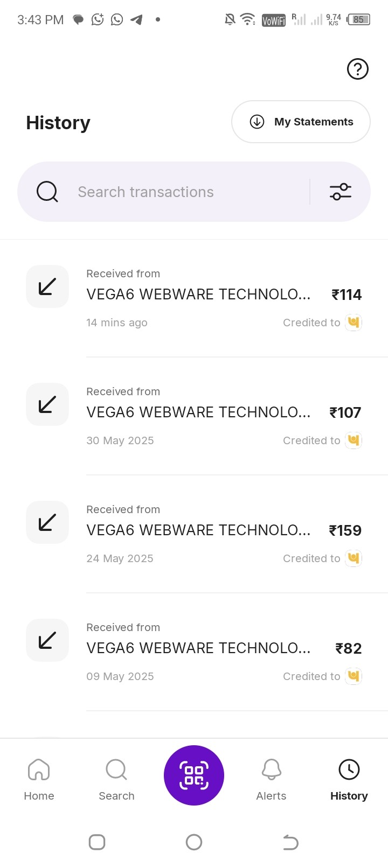Tap the Android back navigation button
388x868 pixels.
coord(291,842)
